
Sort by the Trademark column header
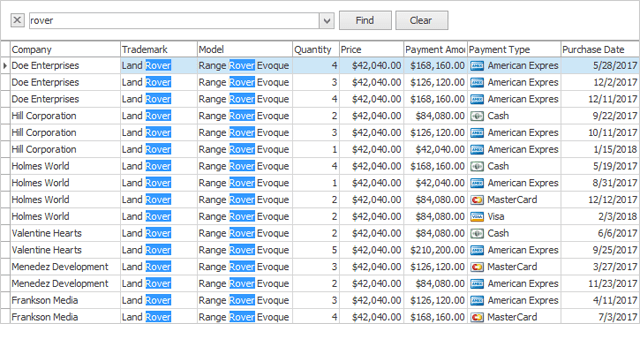coord(159,49)
